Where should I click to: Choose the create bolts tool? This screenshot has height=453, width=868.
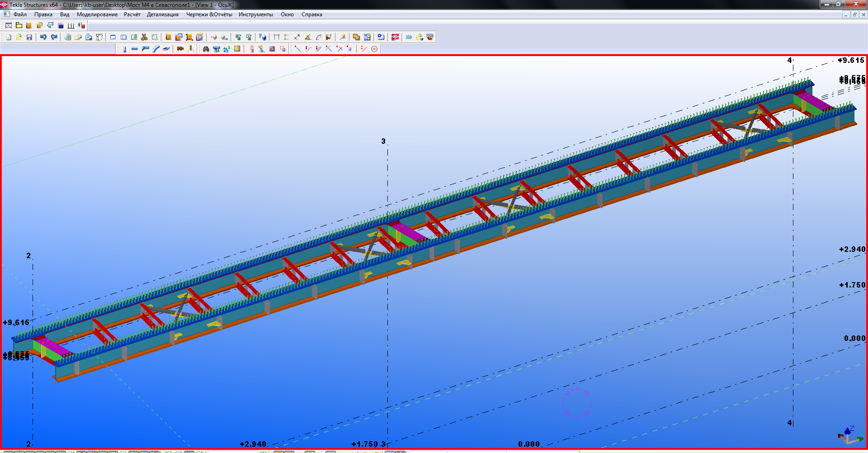(x=180, y=49)
